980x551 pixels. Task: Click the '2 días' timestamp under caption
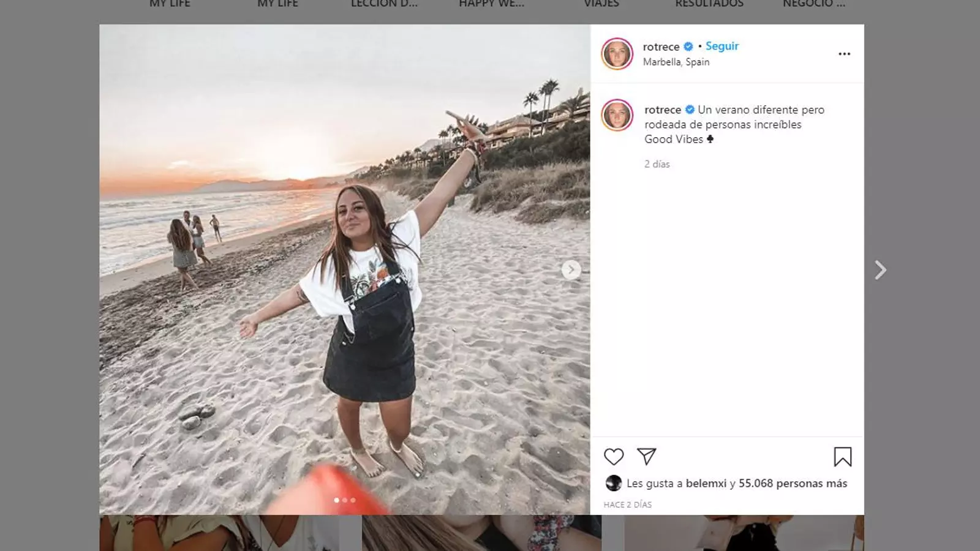click(657, 164)
